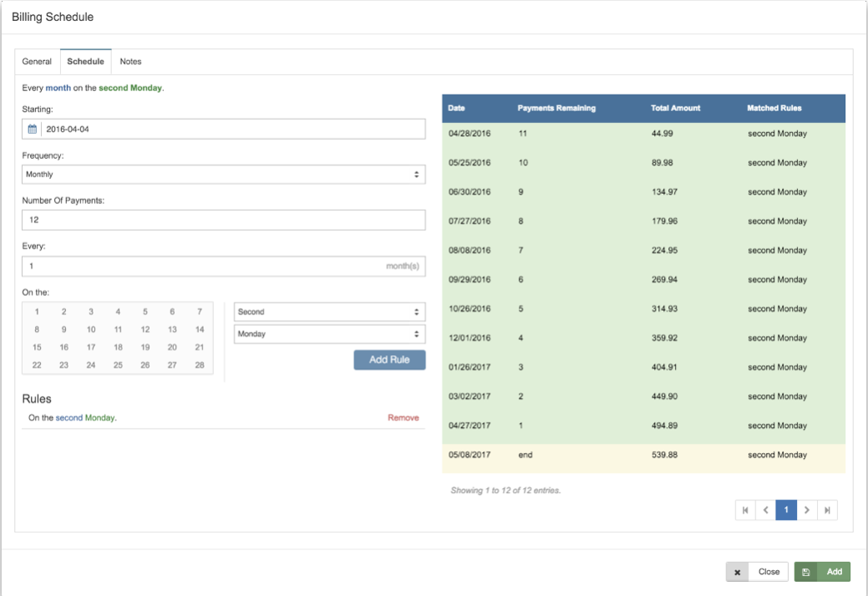Go to the previous page arrow
The height and width of the screenshot is (596, 868).
point(766,510)
